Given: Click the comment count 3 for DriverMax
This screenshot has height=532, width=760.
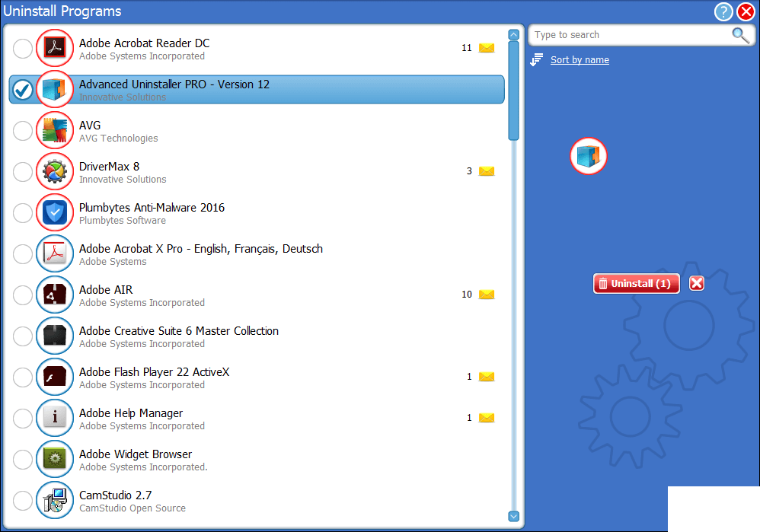Looking at the screenshot, I should pos(469,171).
